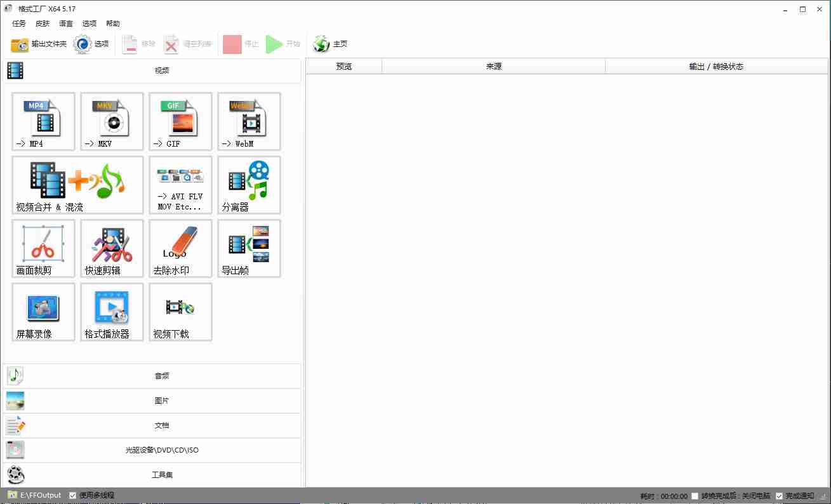Toggle the 完成通知 completion notification checkbox
The width and height of the screenshot is (831, 504).
tap(780, 496)
